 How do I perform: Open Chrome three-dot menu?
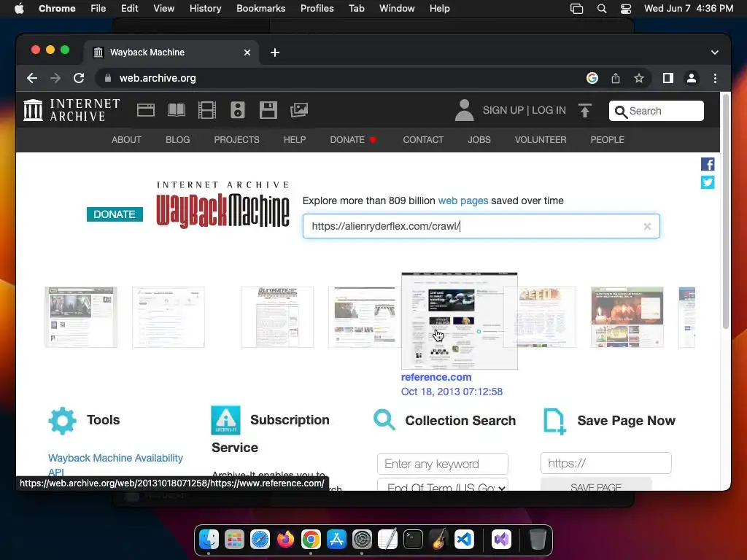pyautogui.click(x=715, y=78)
